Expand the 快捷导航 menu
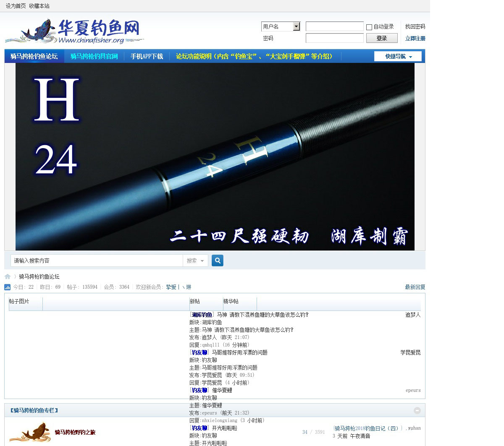 (398, 56)
